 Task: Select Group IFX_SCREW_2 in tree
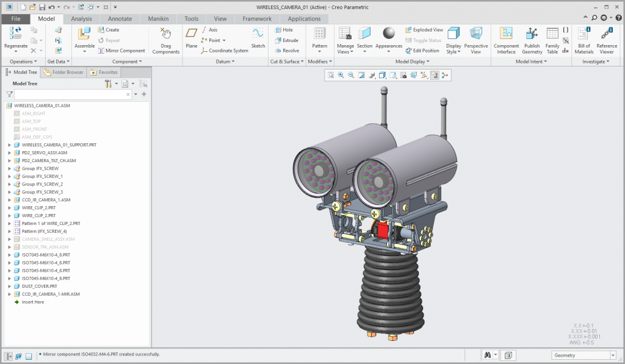coord(42,184)
